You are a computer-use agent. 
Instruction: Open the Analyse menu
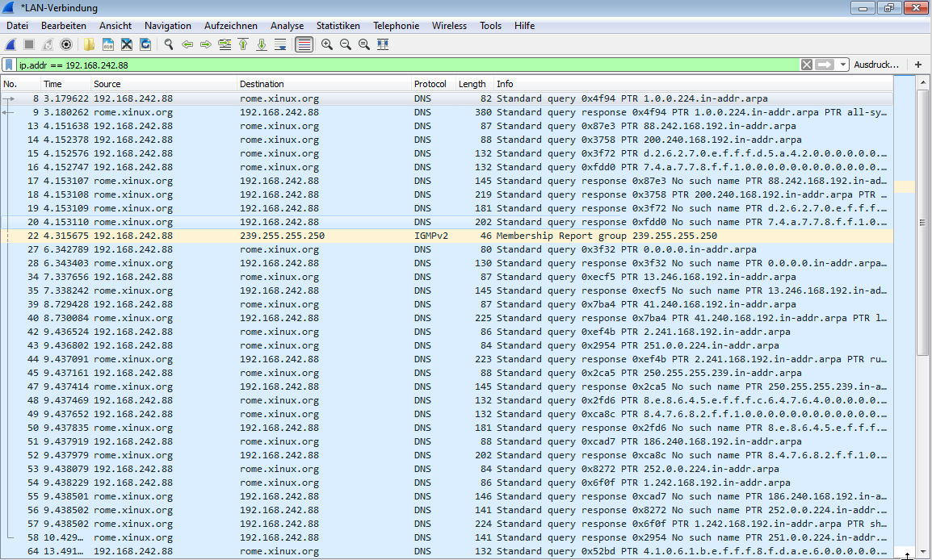[x=287, y=25]
